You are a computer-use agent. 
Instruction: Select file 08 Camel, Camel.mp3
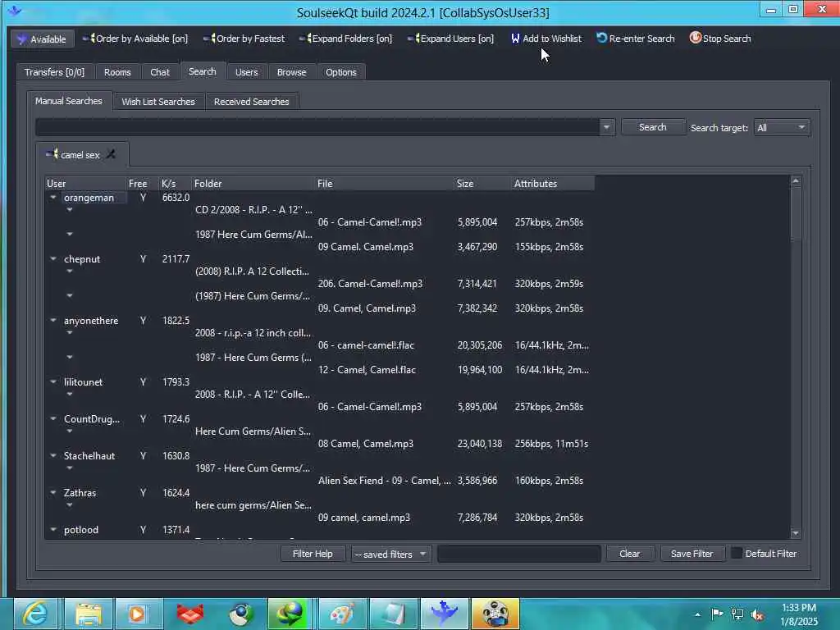click(365, 444)
